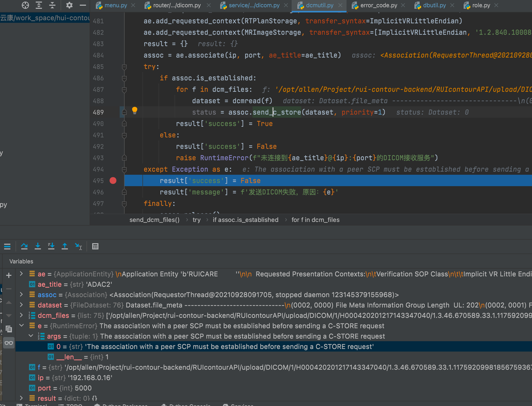Click the Step Over debugger icon
This screenshot has height=406, width=532.
coord(24,246)
